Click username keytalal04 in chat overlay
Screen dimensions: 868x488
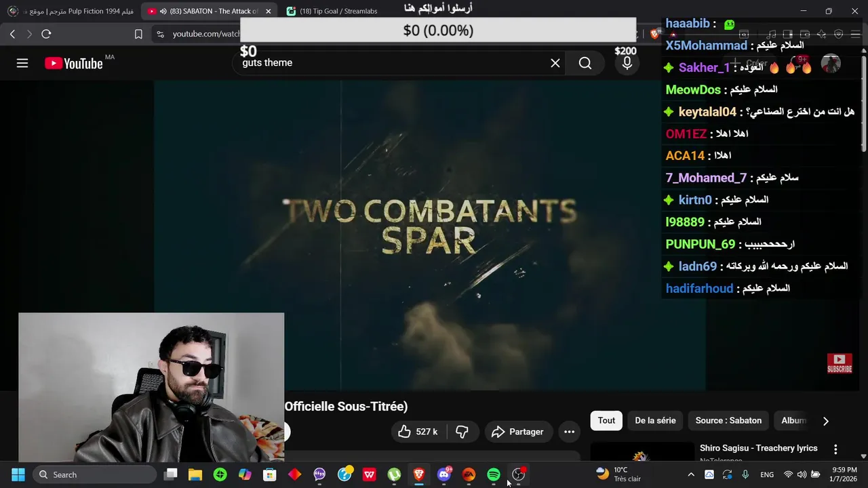tap(707, 112)
